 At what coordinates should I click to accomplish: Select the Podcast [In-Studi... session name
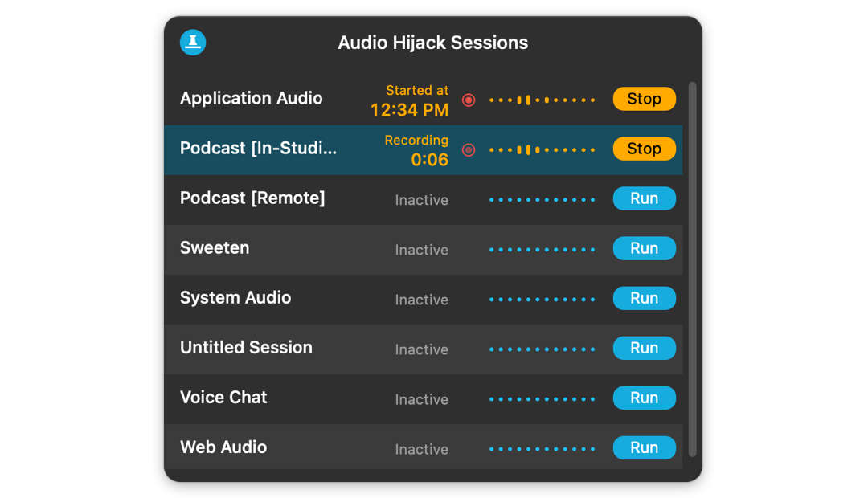pyautogui.click(x=258, y=149)
